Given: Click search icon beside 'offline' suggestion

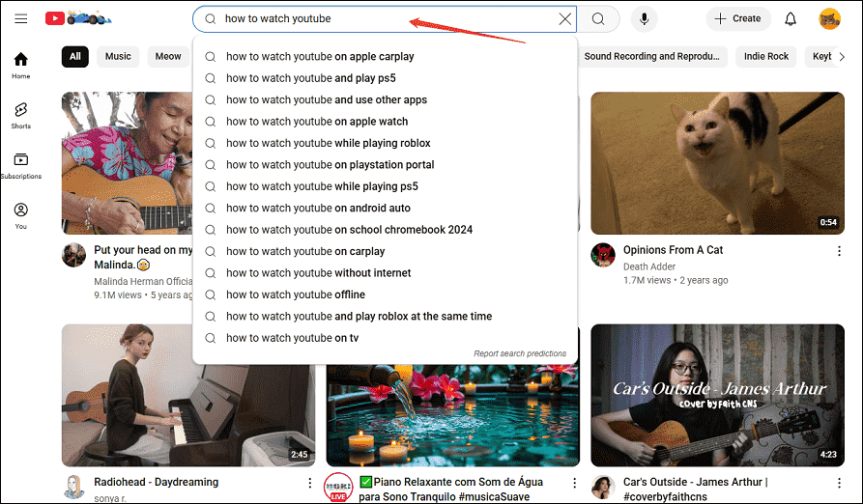Looking at the screenshot, I should click(211, 294).
